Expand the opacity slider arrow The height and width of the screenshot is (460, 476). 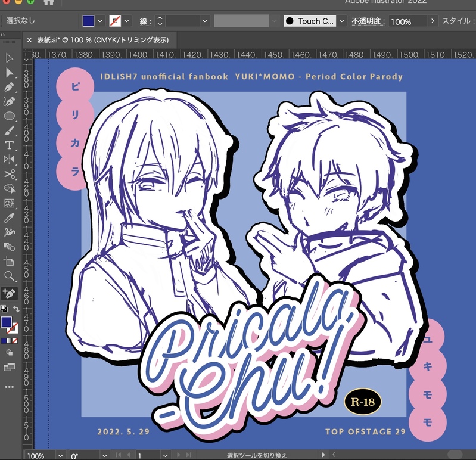[x=433, y=21]
